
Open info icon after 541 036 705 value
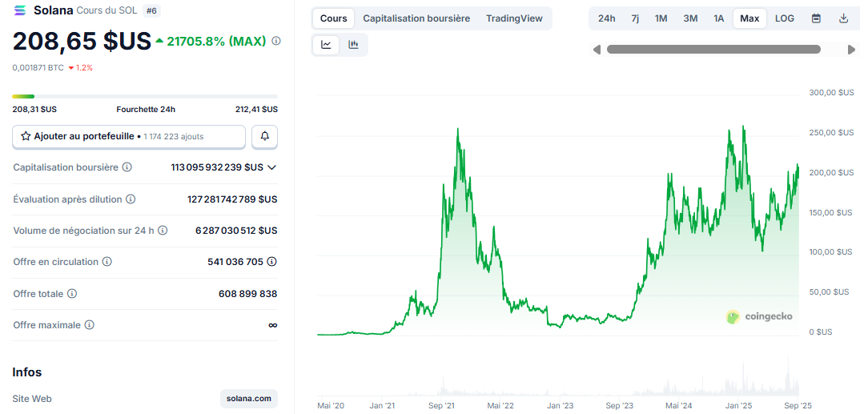click(271, 262)
